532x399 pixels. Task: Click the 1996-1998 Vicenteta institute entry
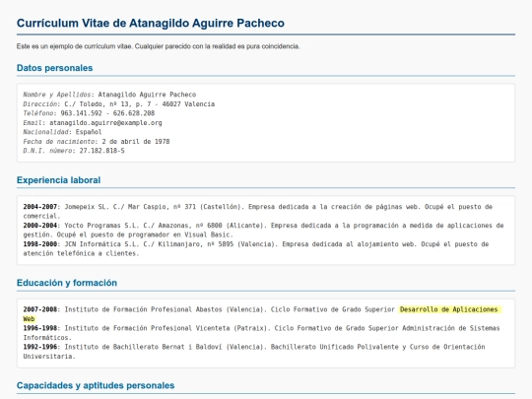[262, 333]
